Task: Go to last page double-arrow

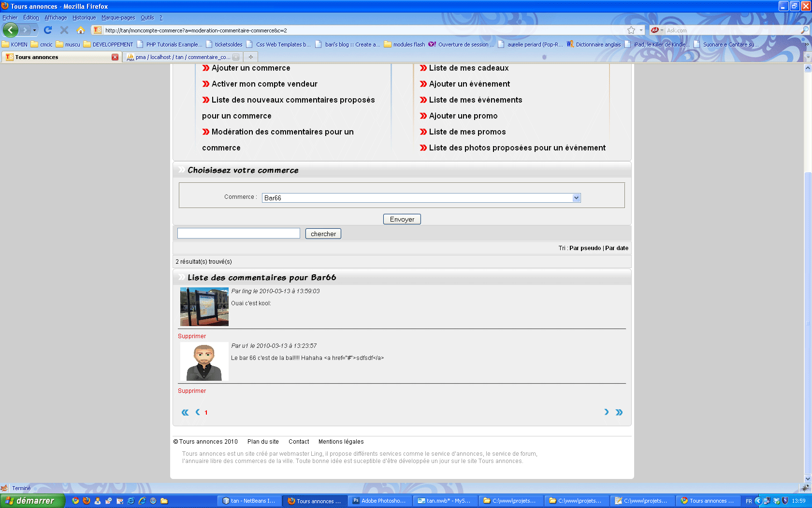Action: (619, 412)
